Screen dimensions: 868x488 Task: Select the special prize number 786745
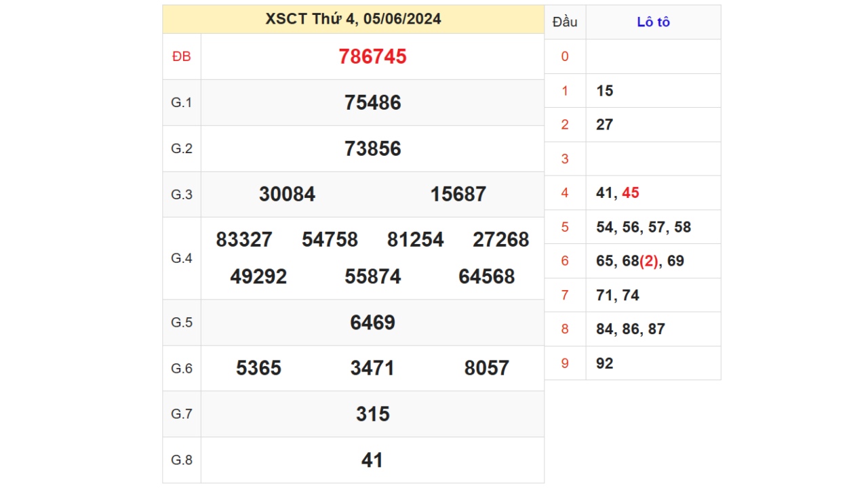372,57
